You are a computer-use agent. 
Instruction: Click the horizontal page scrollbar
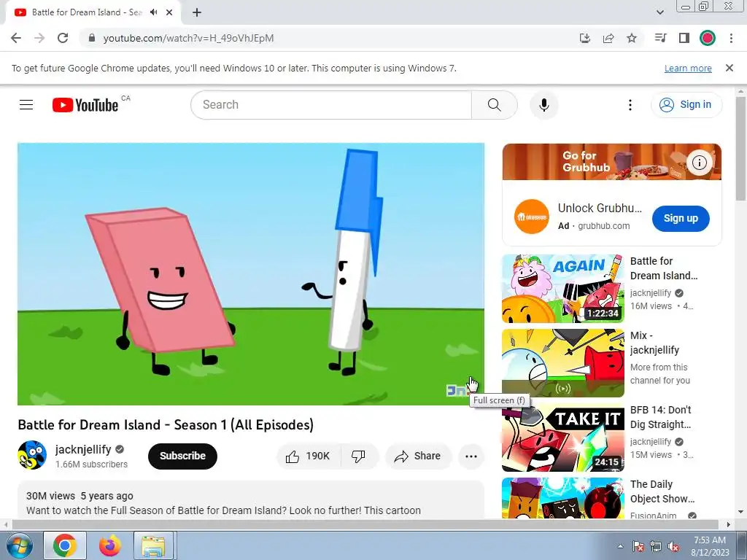[365, 525]
